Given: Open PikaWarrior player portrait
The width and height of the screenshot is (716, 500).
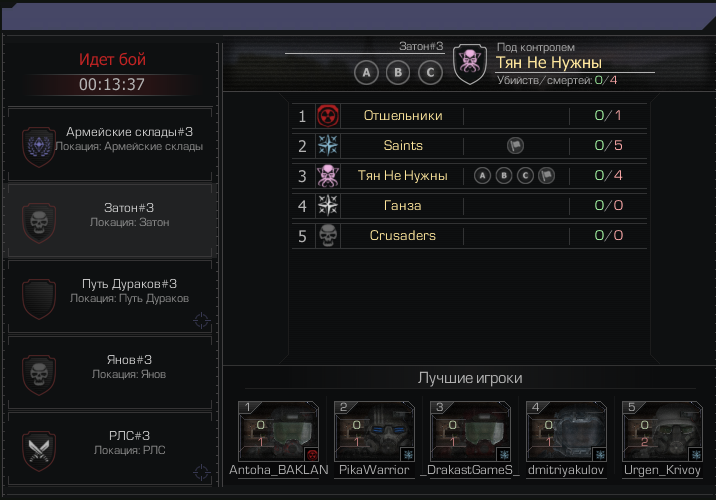Looking at the screenshot, I should [x=374, y=432].
